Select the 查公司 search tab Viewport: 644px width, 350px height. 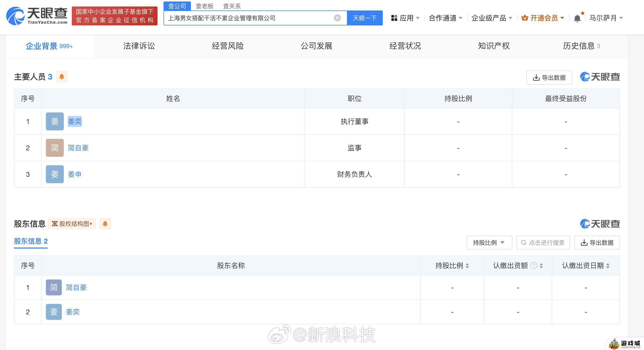tap(177, 6)
